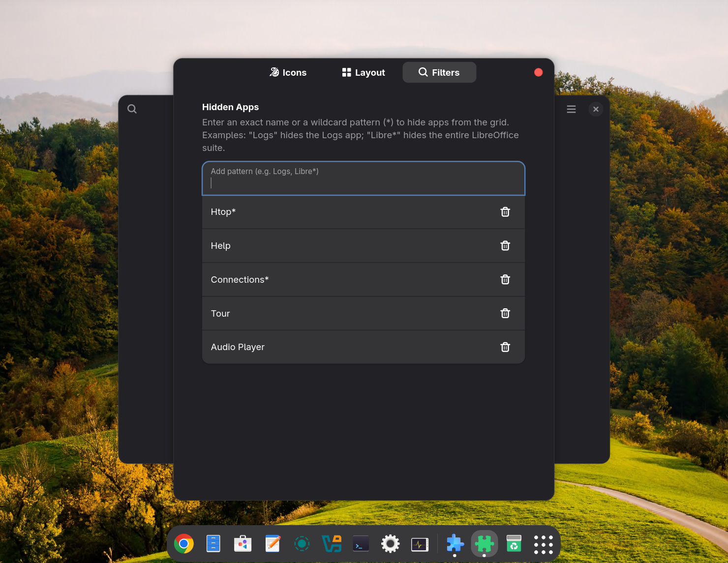Open Google Chrome from the dock

[x=184, y=544]
